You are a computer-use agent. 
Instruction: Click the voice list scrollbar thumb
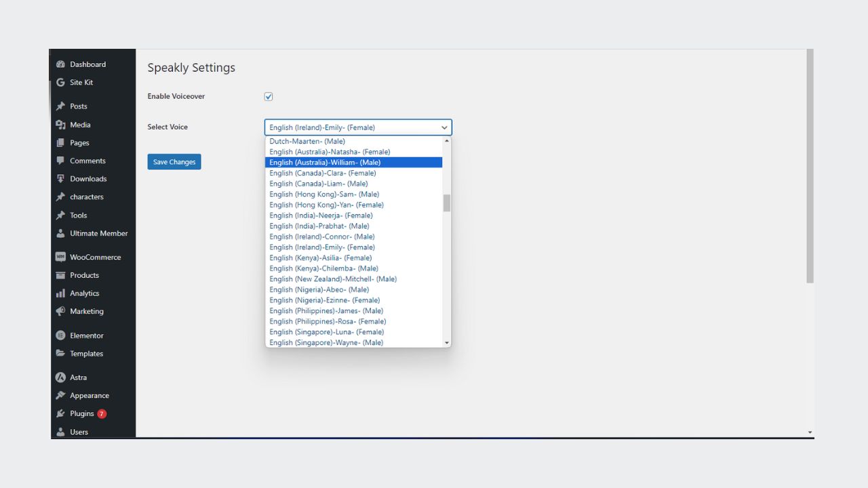click(x=447, y=203)
